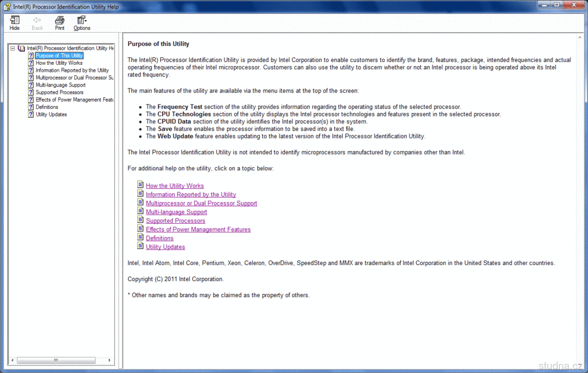Click page icon beside link Utility Updates
This screenshot has width=588, height=373.
point(140,246)
